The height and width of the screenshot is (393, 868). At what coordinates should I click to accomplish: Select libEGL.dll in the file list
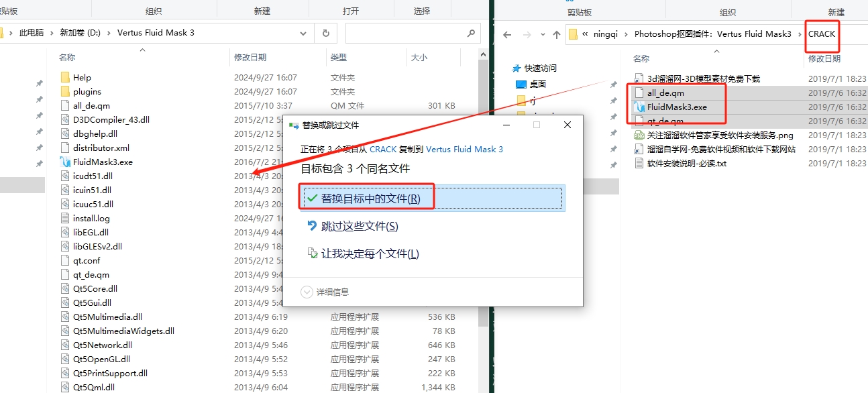(91, 232)
